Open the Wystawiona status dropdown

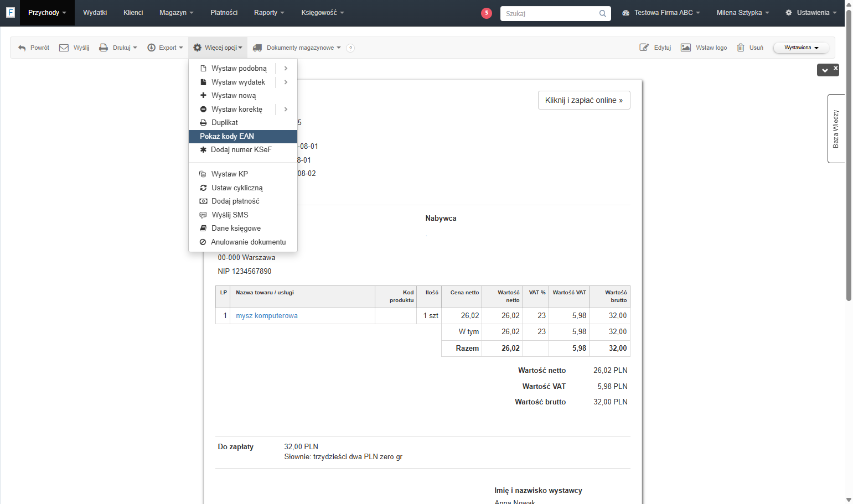coord(801,48)
